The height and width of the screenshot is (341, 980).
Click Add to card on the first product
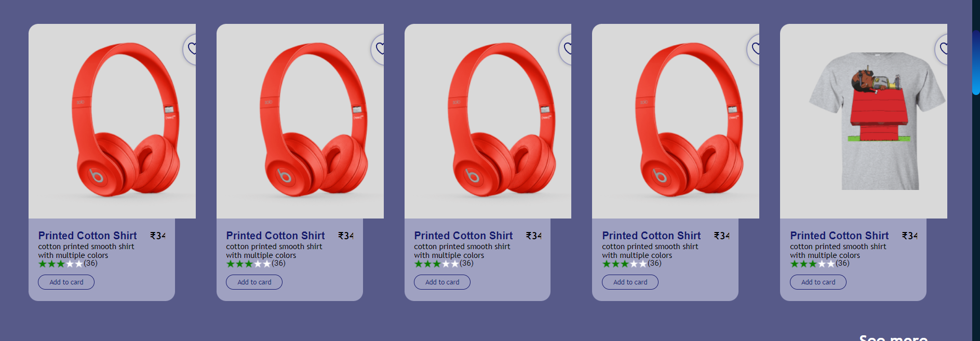[x=66, y=282]
